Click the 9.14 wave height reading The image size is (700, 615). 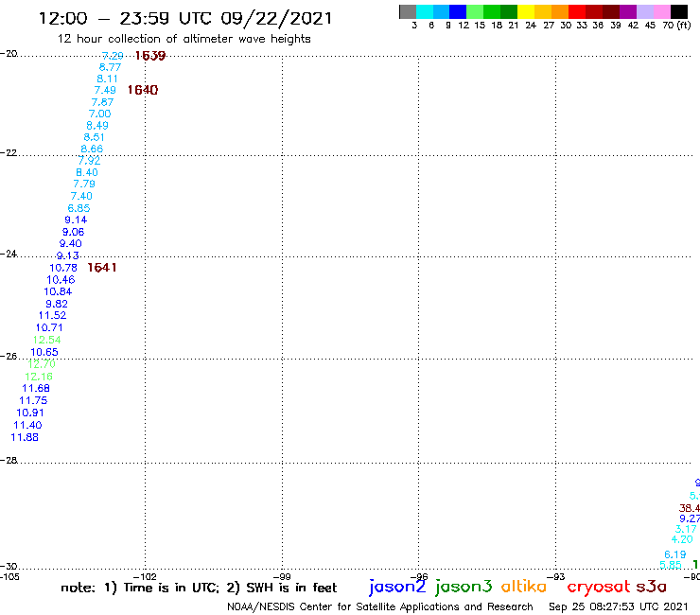tap(76, 220)
